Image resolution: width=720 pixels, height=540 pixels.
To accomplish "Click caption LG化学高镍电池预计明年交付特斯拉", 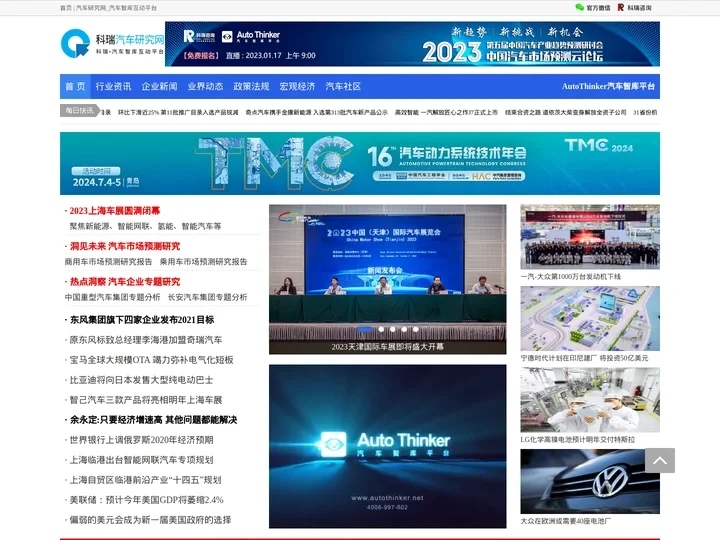I will [578, 439].
